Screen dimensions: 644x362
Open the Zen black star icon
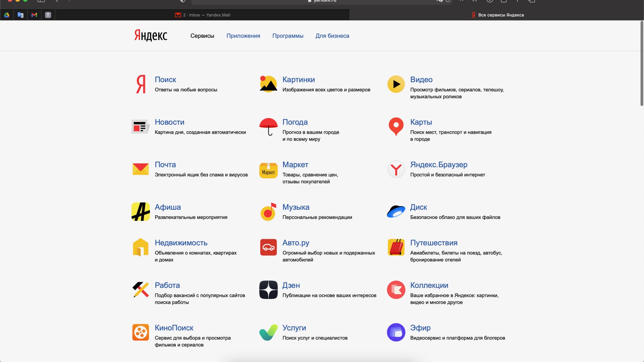pos(268,290)
